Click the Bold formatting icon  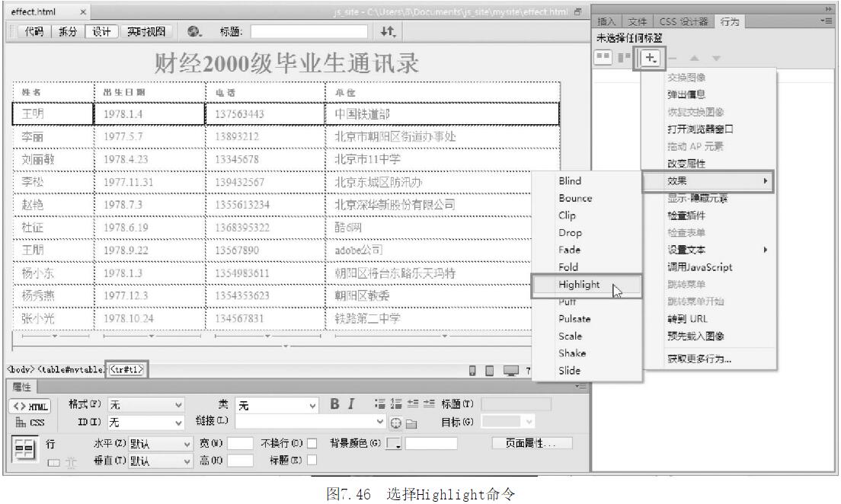[x=334, y=404]
